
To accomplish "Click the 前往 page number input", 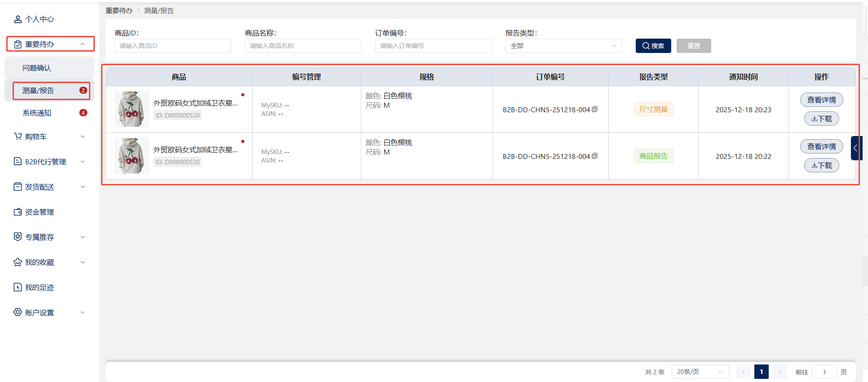I will [x=824, y=372].
